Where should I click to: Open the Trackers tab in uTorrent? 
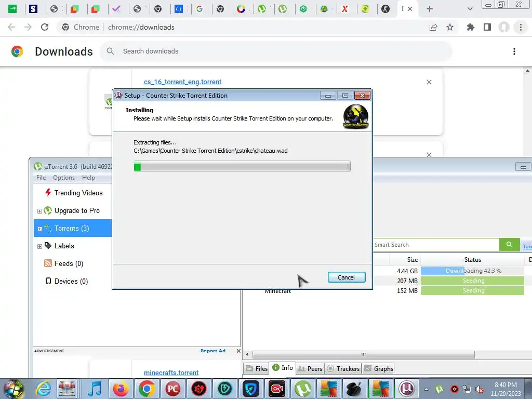343,368
